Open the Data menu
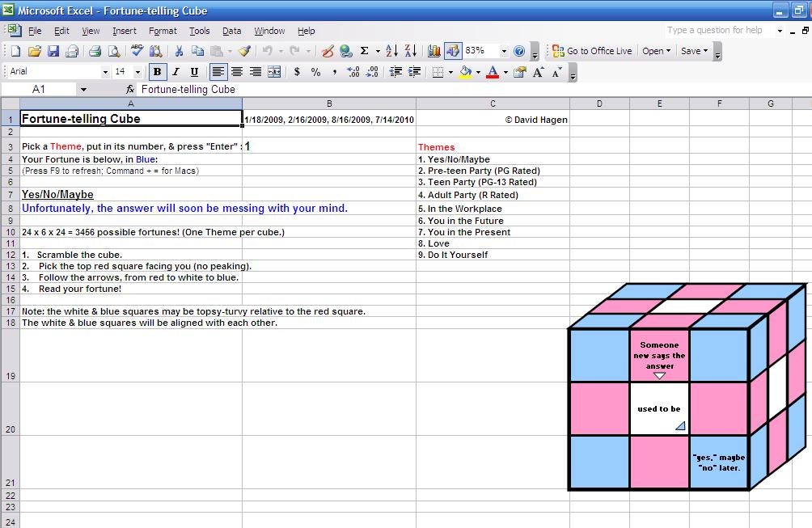The width and height of the screenshot is (812, 528). (232, 31)
